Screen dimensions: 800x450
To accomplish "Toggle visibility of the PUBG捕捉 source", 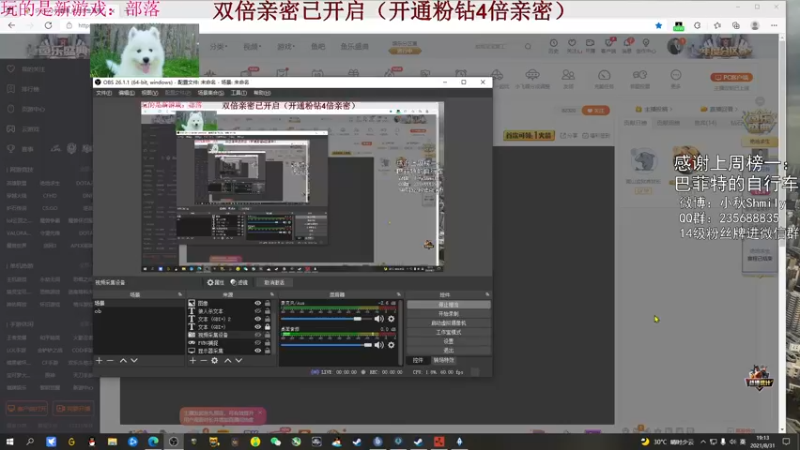I will coord(258,343).
